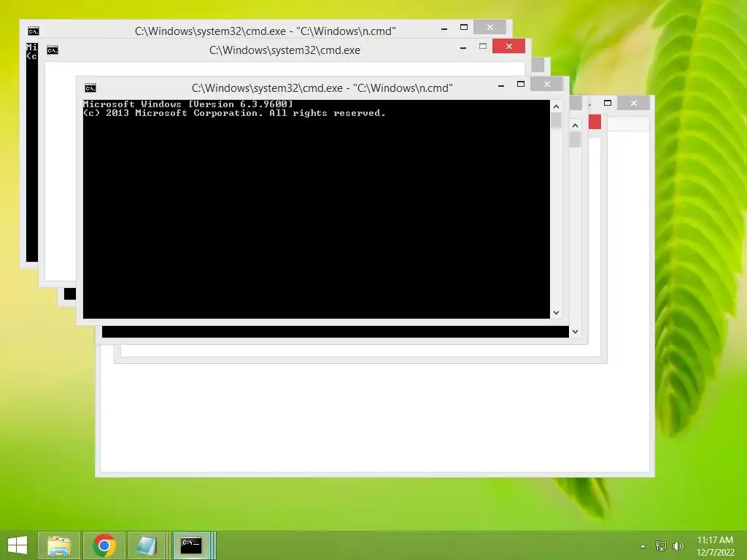This screenshot has height=560, width=747.
Task: Click the title bar of the plain cmd.exe window
Action: point(285,50)
